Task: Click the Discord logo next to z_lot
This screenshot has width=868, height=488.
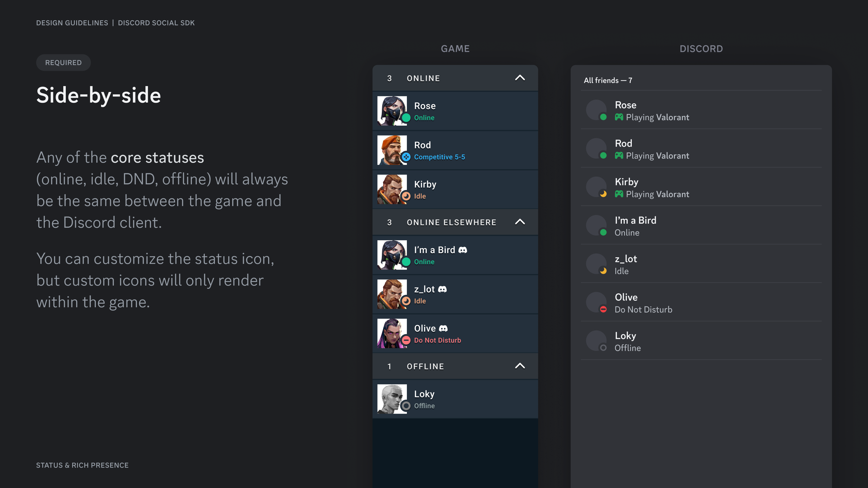Action: tap(442, 289)
